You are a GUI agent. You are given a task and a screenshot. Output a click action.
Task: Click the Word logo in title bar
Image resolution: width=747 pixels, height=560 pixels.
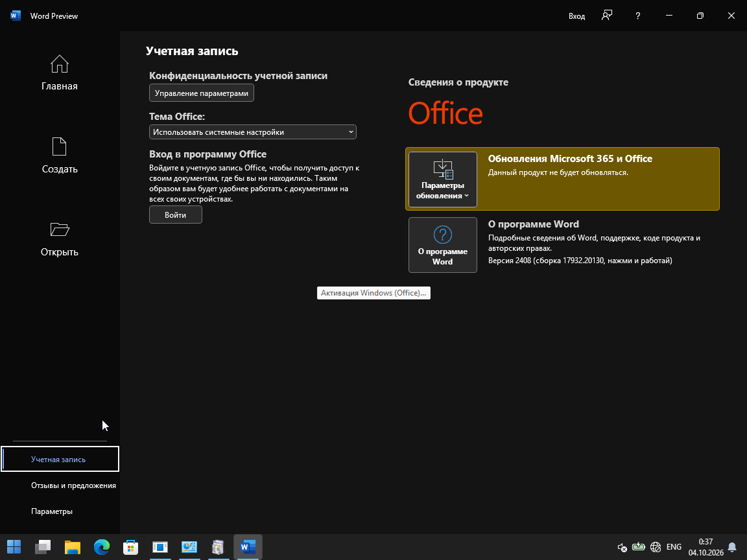tap(16, 16)
